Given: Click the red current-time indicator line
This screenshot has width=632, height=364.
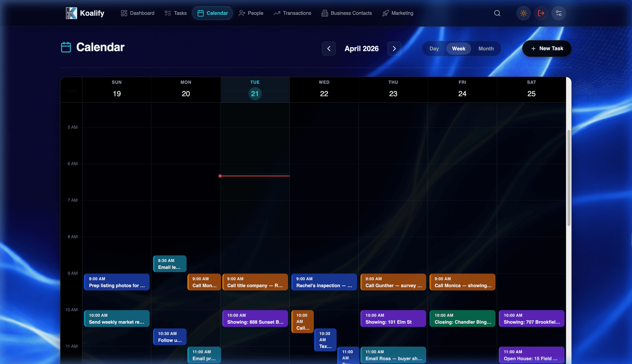Looking at the screenshot, I should click(x=255, y=176).
